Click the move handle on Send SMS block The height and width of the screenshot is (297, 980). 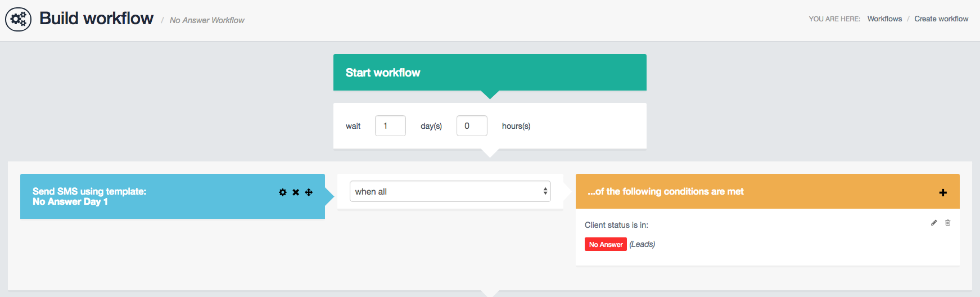click(309, 192)
